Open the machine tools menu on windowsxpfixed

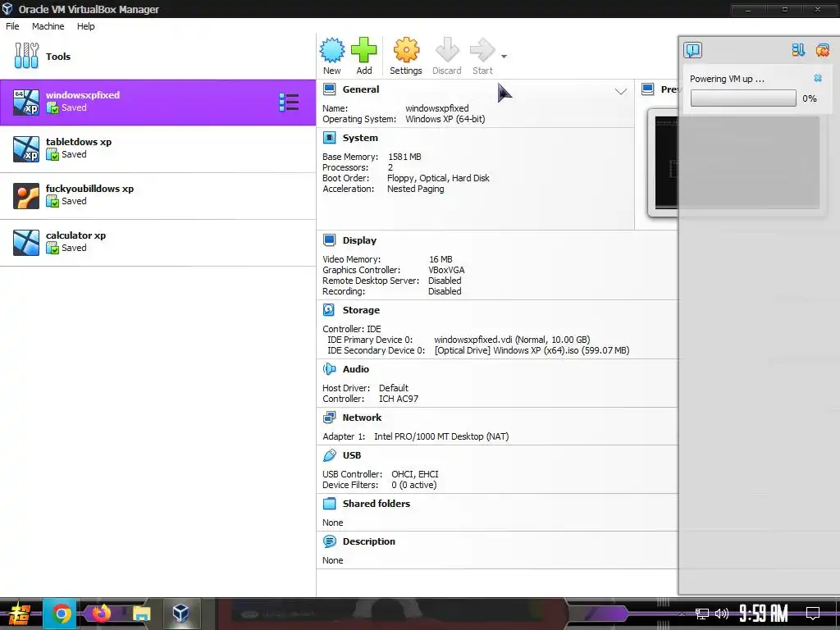click(289, 102)
